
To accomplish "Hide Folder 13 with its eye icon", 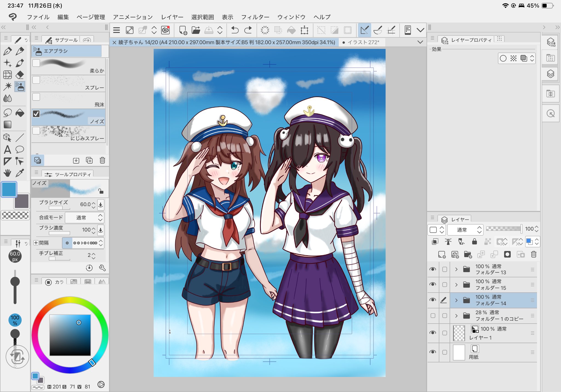I will (433, 269).
